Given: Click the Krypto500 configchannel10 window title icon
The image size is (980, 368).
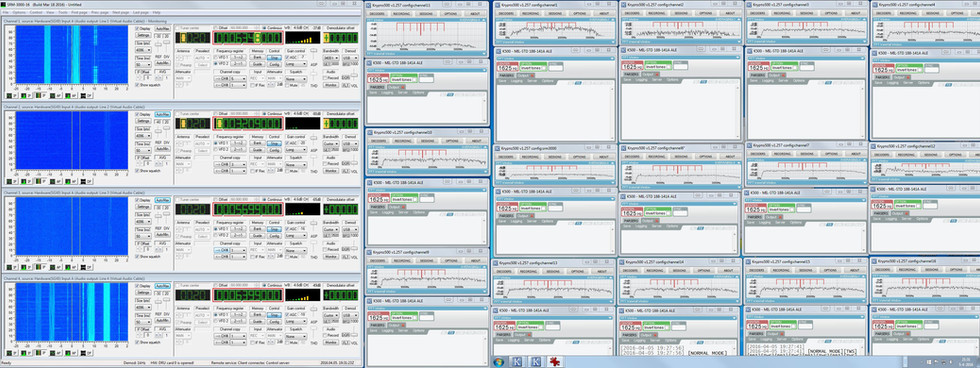Looking at the screenshot, I should [x=369, y=132].
